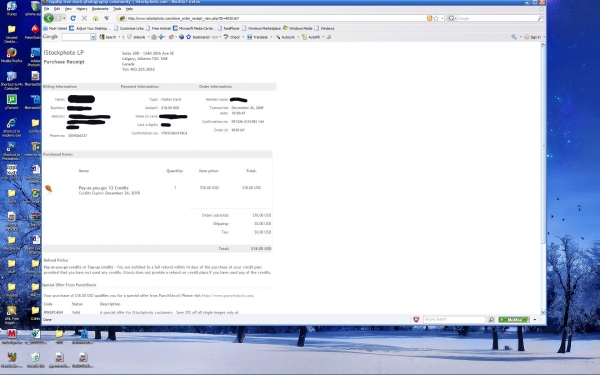
Task: Click the McAfee button in status bar
Action: click(514, 320)
